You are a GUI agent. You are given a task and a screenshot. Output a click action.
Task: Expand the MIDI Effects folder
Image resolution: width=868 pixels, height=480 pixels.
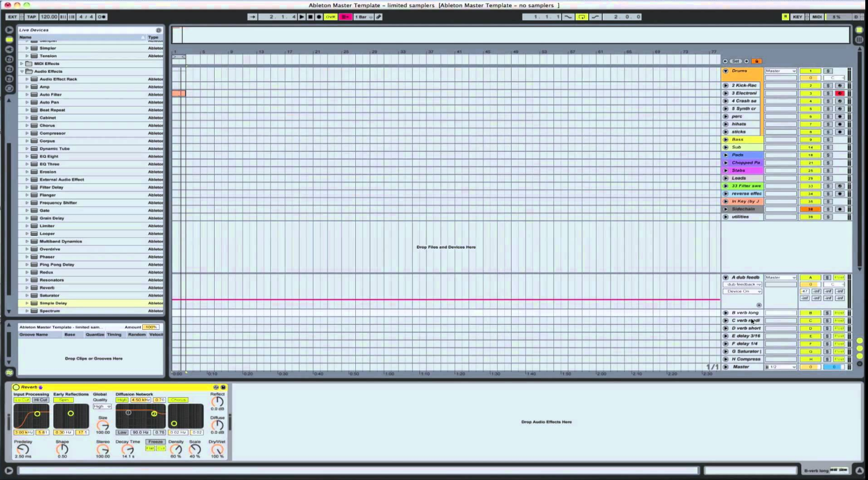tap(22, 63)
